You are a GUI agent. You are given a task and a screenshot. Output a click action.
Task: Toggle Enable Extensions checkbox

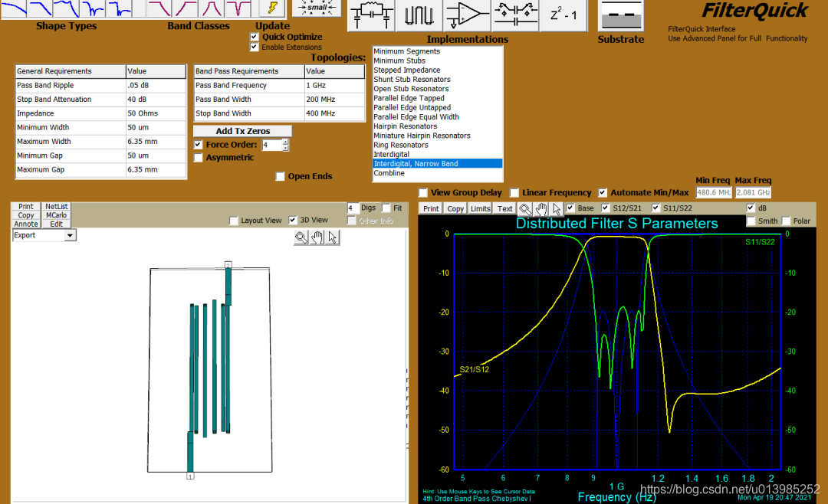[255, 47]
